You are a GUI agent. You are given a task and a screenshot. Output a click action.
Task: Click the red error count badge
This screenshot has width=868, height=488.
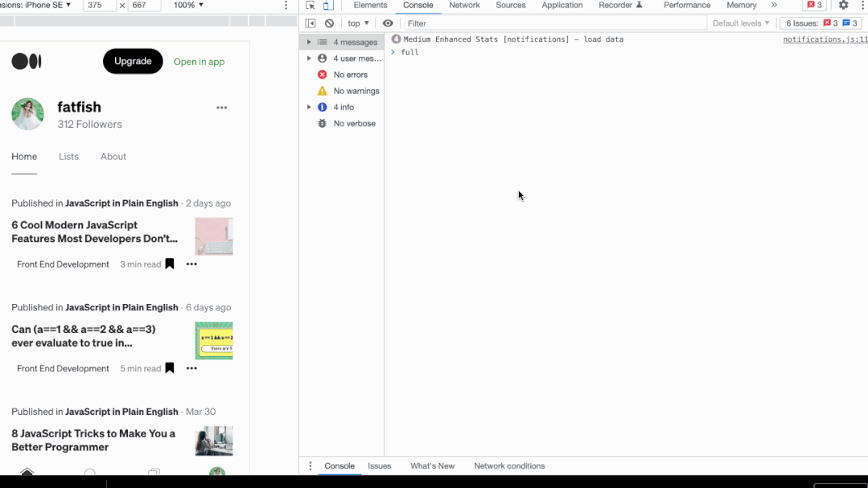[x=815, y=5]
